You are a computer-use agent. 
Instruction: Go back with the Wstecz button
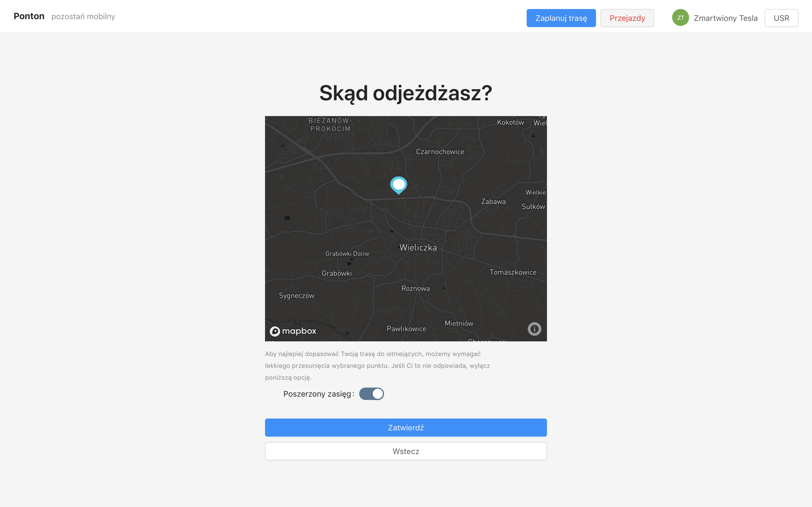point(406,451)
